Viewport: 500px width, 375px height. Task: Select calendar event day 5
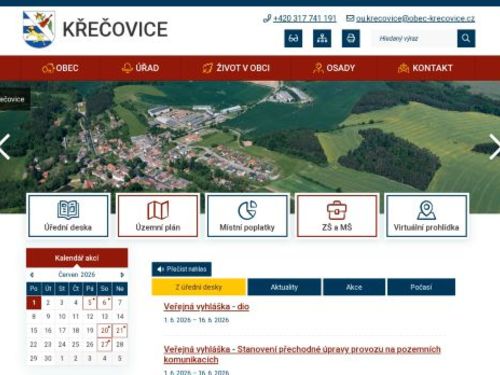pos(90,303)
